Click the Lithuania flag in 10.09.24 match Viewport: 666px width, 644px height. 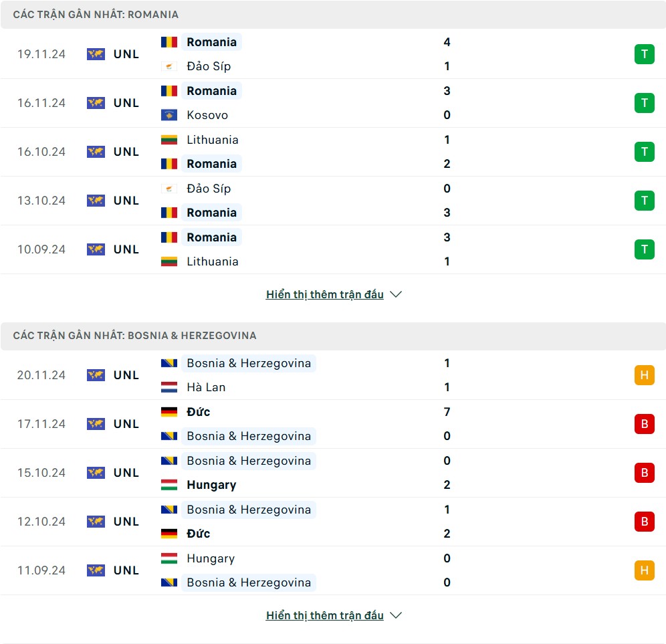[169, 261]
